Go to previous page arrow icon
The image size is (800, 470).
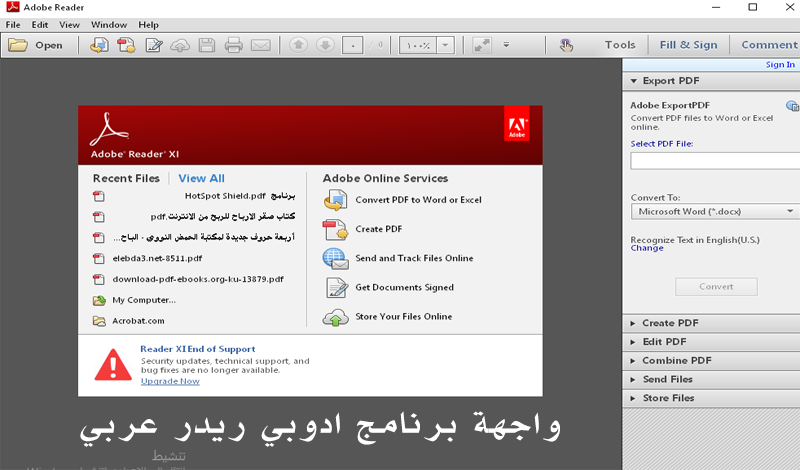click(298, 45)
